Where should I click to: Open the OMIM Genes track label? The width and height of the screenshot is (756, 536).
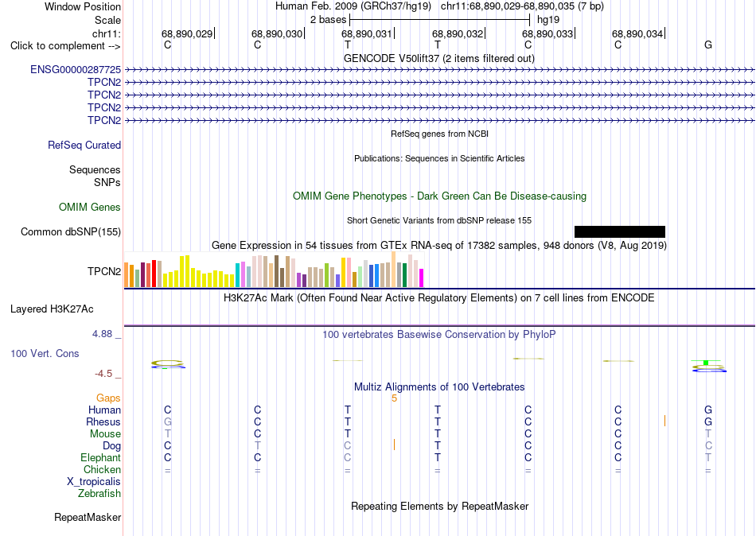[90, 207]
